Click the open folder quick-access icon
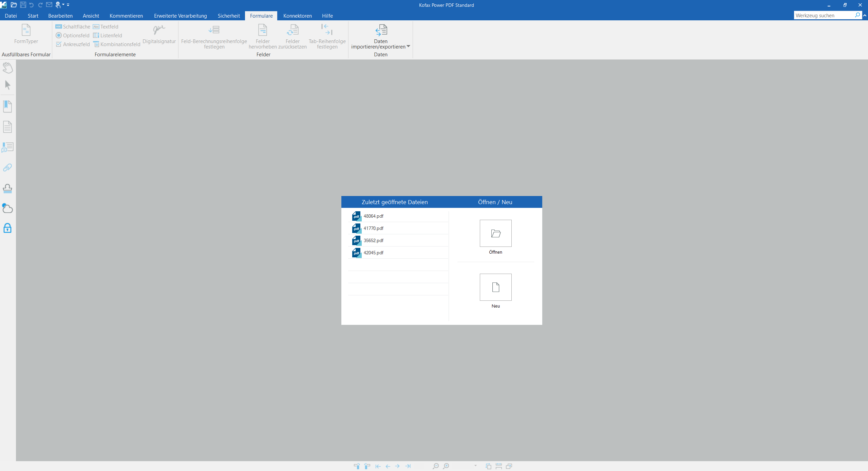868x471 pixels. point(14,5)
